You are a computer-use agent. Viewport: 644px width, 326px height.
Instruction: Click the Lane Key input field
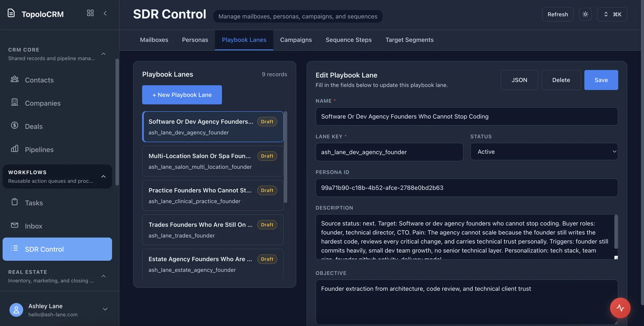click(389, 152)
